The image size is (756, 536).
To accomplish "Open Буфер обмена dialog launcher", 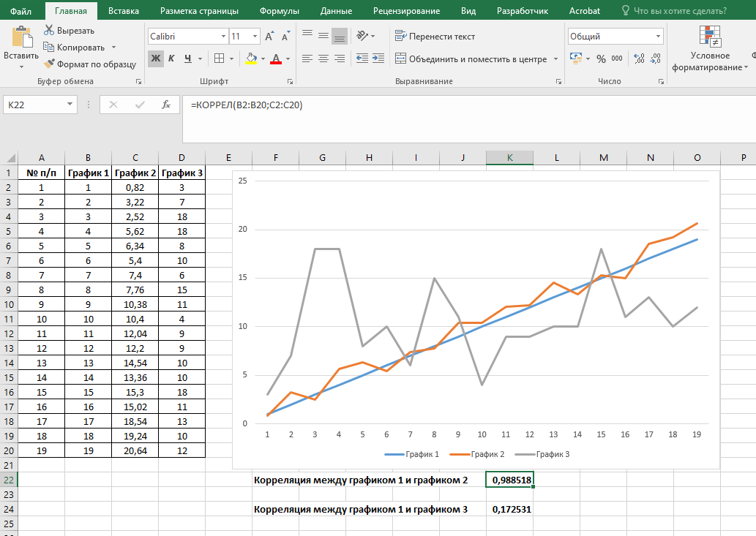I will (139, 82).
